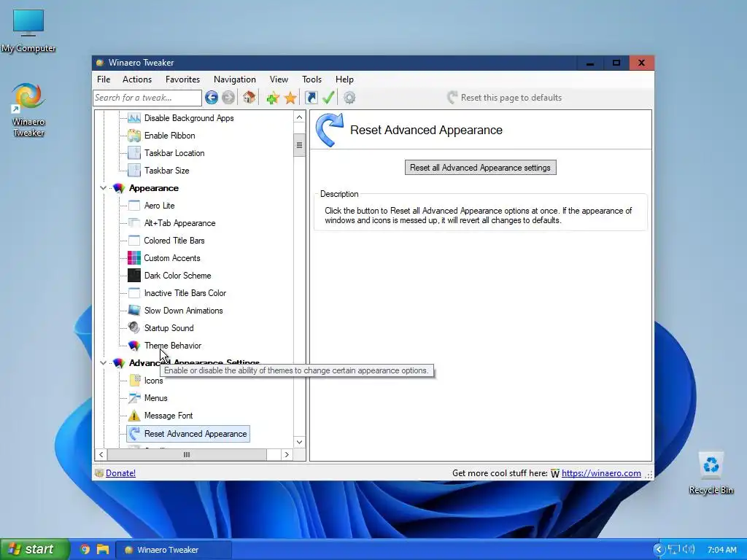Click the Donate! link
Image resolution: width=747 pixels, height=560 pixels.
120,473
